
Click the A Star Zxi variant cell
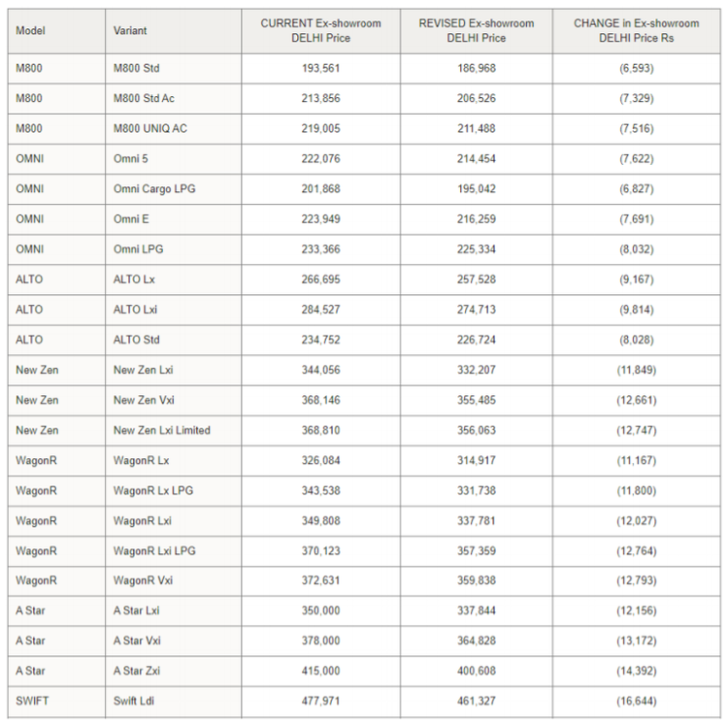point(173,672)
